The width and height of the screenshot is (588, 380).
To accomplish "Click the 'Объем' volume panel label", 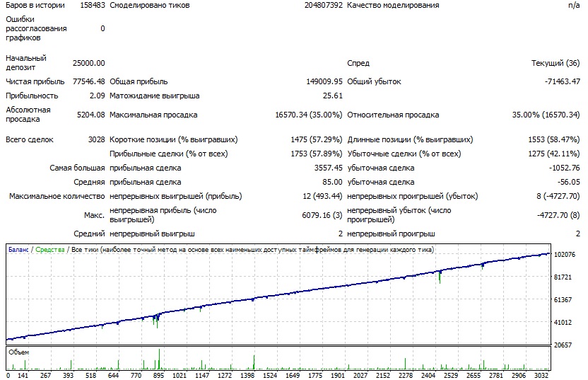I will 19,352.
